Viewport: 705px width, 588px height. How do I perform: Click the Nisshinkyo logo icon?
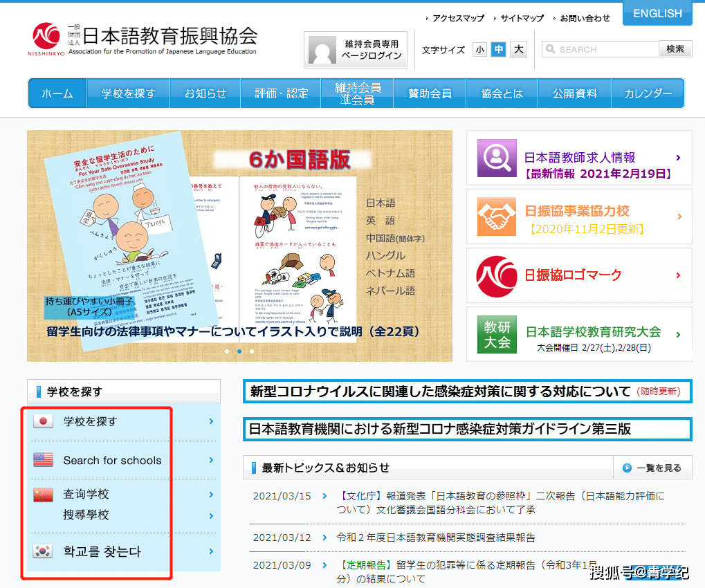click(46, 37)
